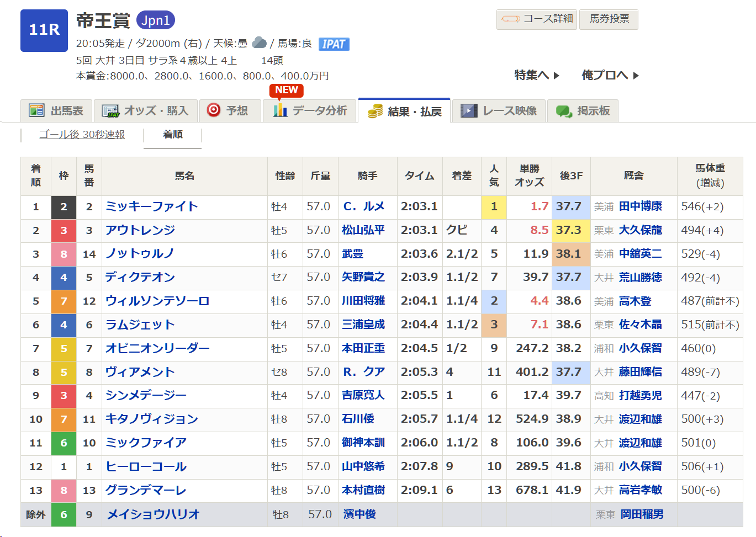Open horse ミックファイア
Screen dimensions: 756x537
click(146, 443)
